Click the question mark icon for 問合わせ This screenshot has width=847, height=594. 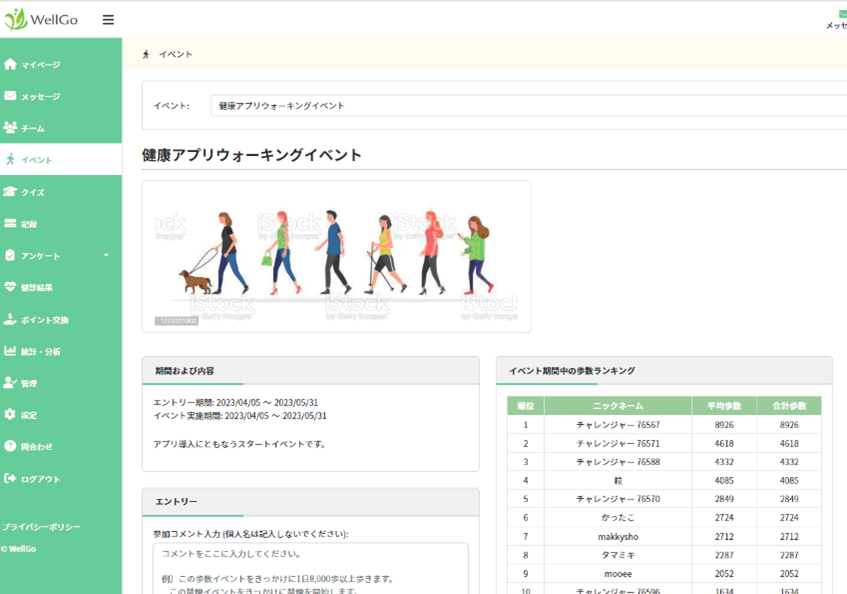10,446
